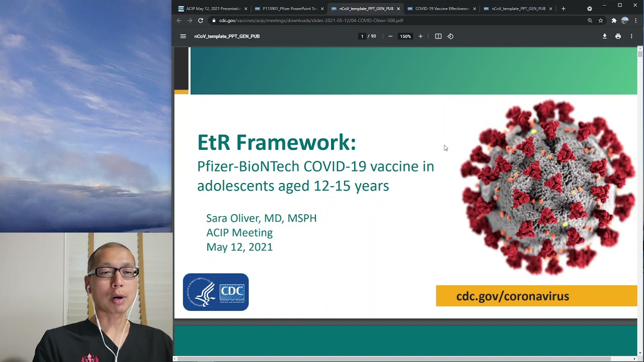
Task: Click the coronavirus illustration on the slide
Action: 547,187
